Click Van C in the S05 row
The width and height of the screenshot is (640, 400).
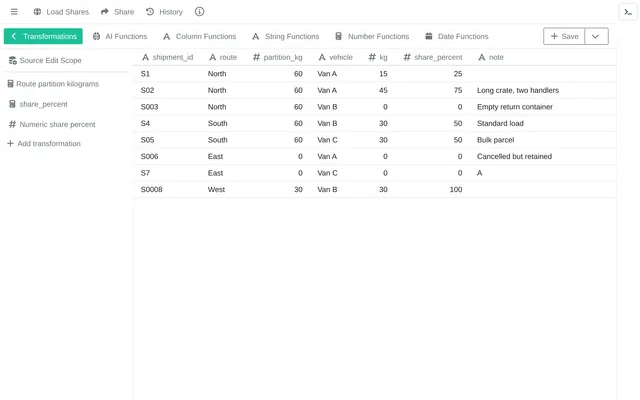[x=327, y=140]
